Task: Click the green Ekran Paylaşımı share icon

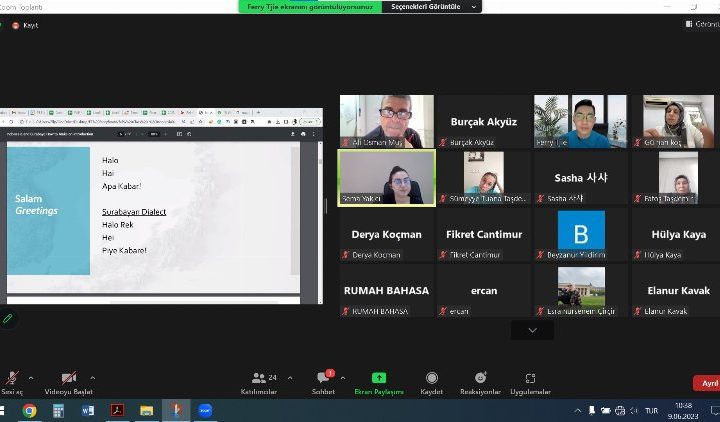Action: point(379,378)
